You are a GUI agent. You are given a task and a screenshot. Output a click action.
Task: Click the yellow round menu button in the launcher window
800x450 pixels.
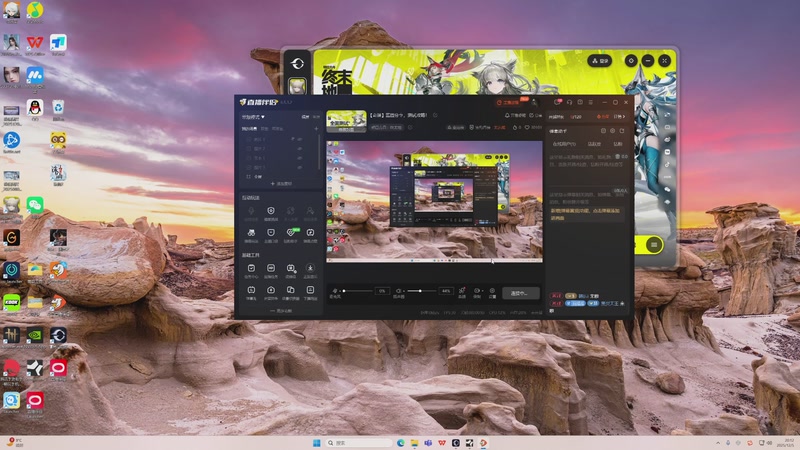[654, 245]
